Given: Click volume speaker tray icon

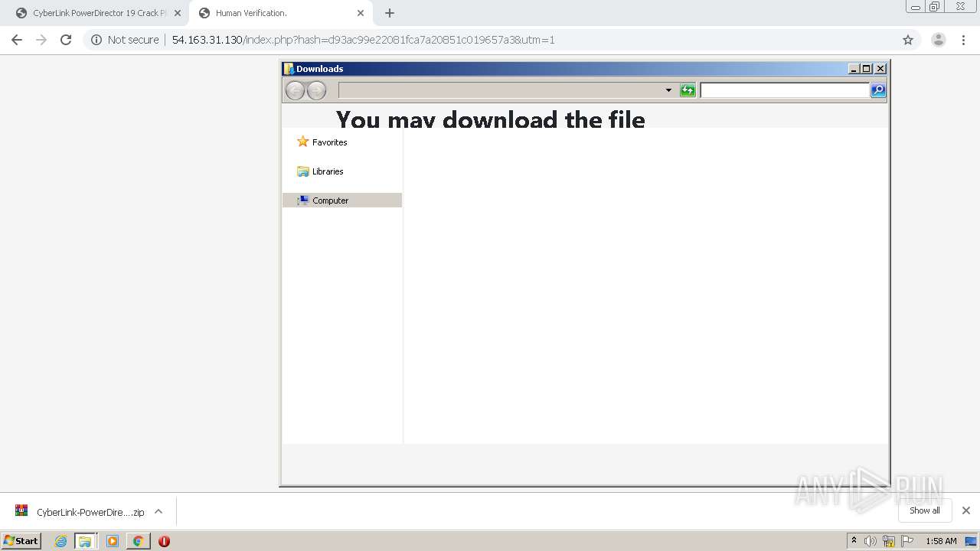Looking at the screenshot, I should click(x=871, y=541).
